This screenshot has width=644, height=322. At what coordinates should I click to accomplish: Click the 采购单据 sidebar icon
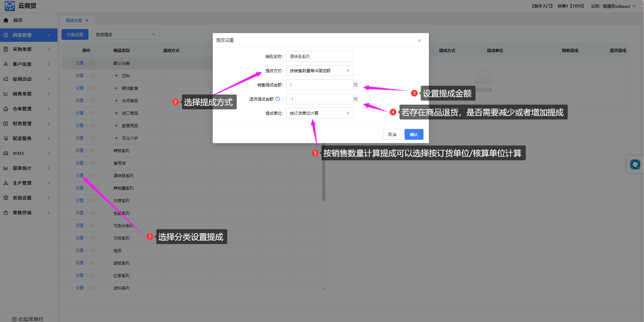[6, 49]
